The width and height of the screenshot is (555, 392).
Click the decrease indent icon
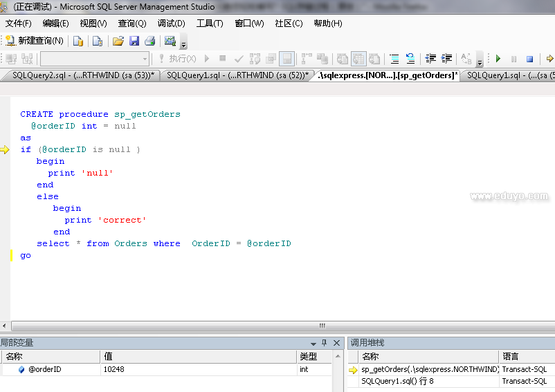[430, 59]
